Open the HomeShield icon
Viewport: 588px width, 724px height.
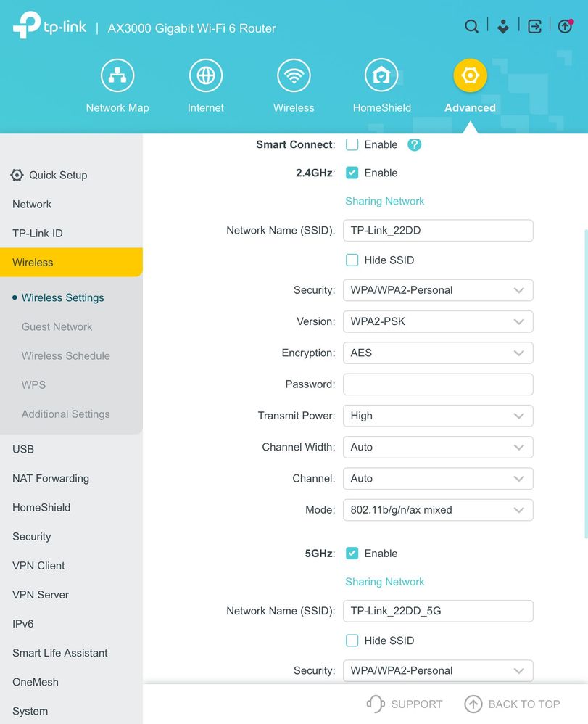pos(381,75)
